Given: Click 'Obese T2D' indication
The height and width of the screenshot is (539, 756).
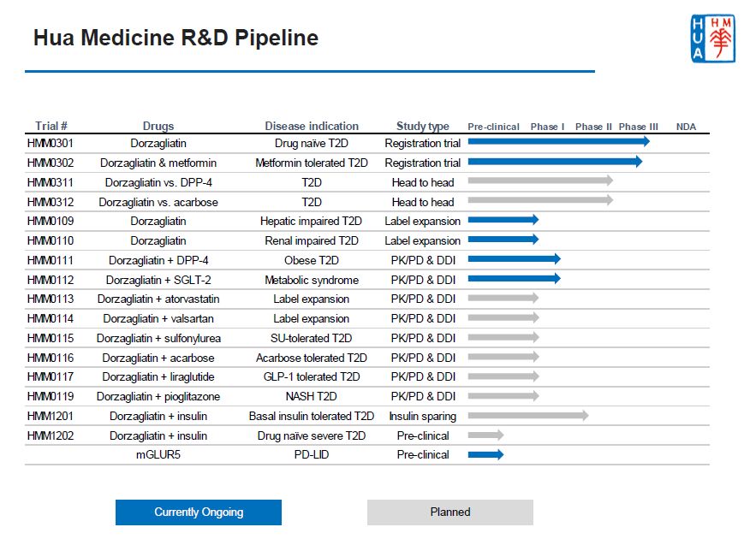Looking at the screenshot, I should [312, 261].
